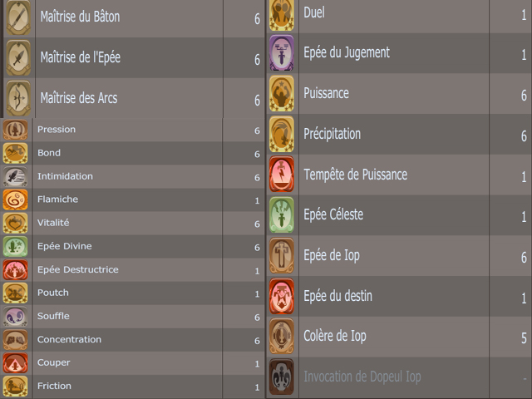Click the Maîtrise du Bâton staff icon
The image size is (532, 399).
[18, 17]
